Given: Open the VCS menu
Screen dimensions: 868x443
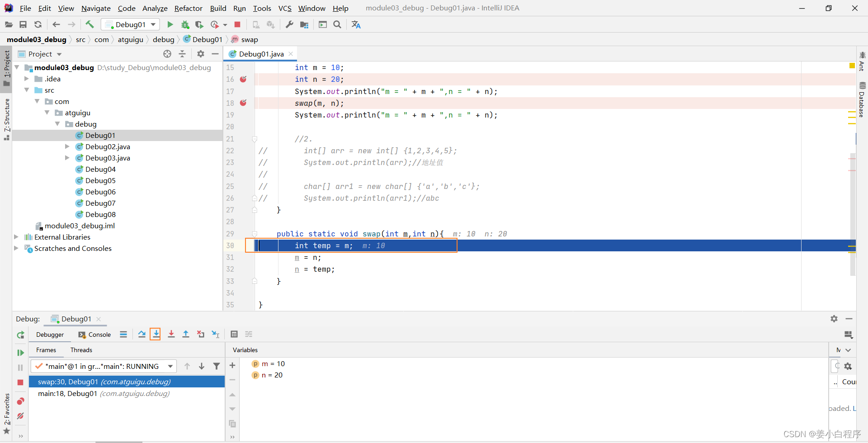Looking at the screenshot, I should point(285,8).
